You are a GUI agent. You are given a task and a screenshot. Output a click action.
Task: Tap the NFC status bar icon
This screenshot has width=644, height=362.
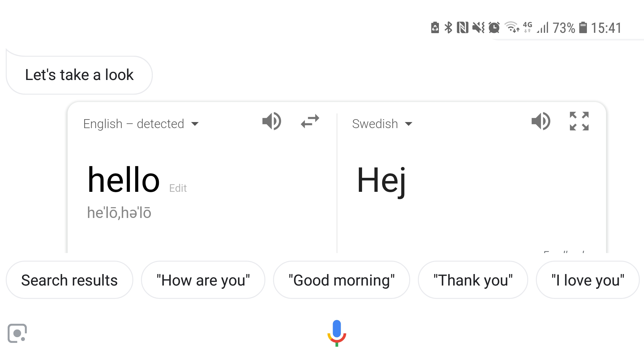click(463, 27)
